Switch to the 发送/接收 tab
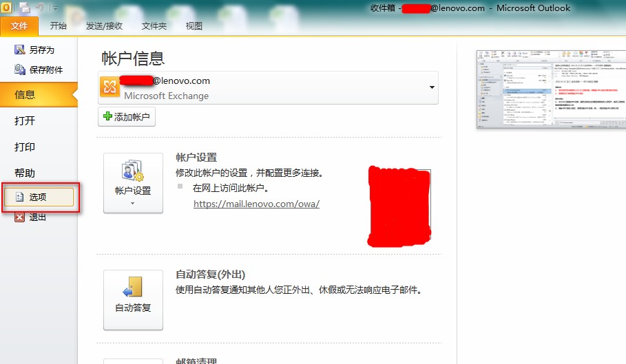This screenshot has width=626, height=364. [104, 26]
